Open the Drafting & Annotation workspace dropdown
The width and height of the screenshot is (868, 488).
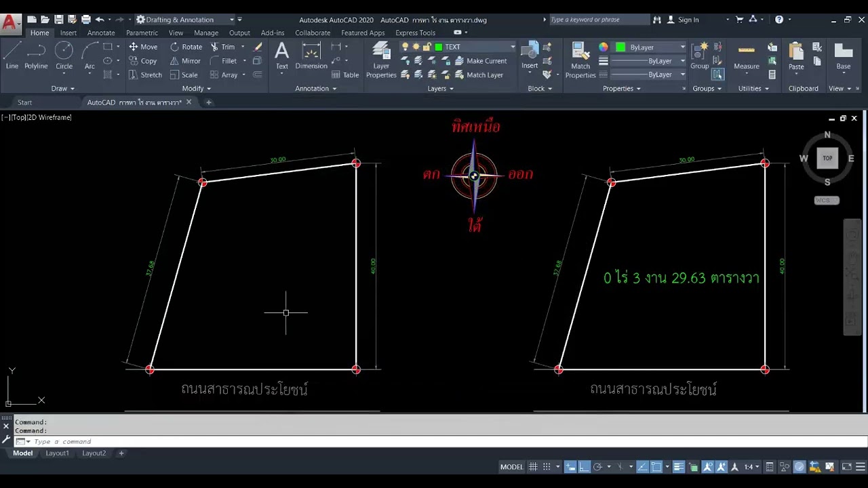pos(231,20)
